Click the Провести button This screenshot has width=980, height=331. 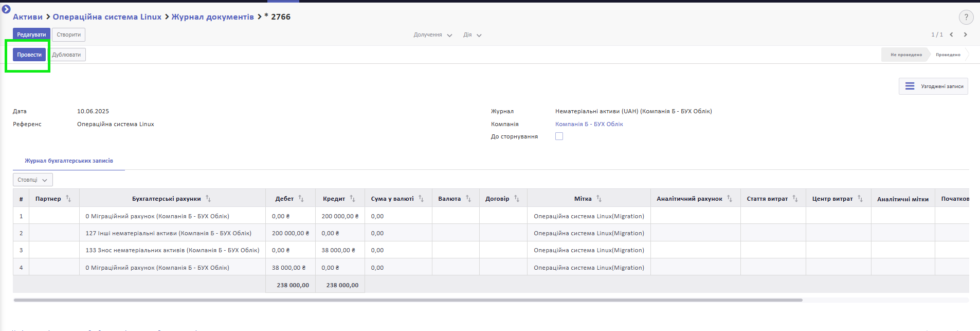click(x=29, y=55)
